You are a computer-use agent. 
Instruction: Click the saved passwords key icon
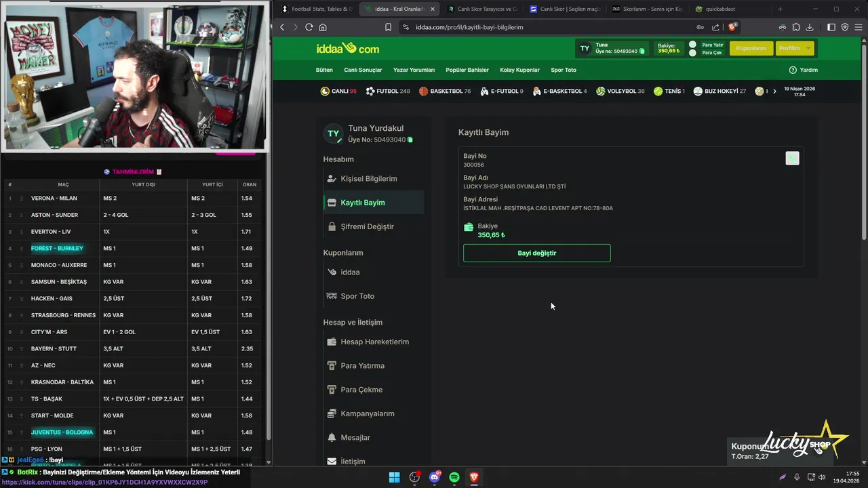pyautogui.click(x=700, y=27)
